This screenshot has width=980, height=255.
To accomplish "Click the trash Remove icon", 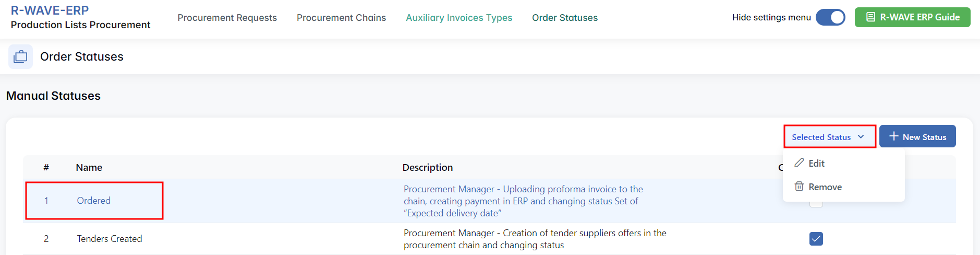I will 799,187.
